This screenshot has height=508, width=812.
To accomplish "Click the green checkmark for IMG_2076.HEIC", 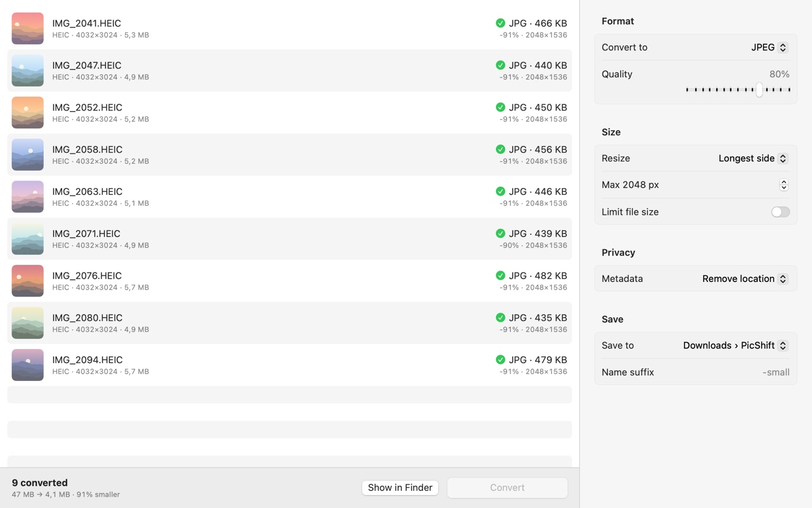I will pyautogui.click(x=501, y=276).
